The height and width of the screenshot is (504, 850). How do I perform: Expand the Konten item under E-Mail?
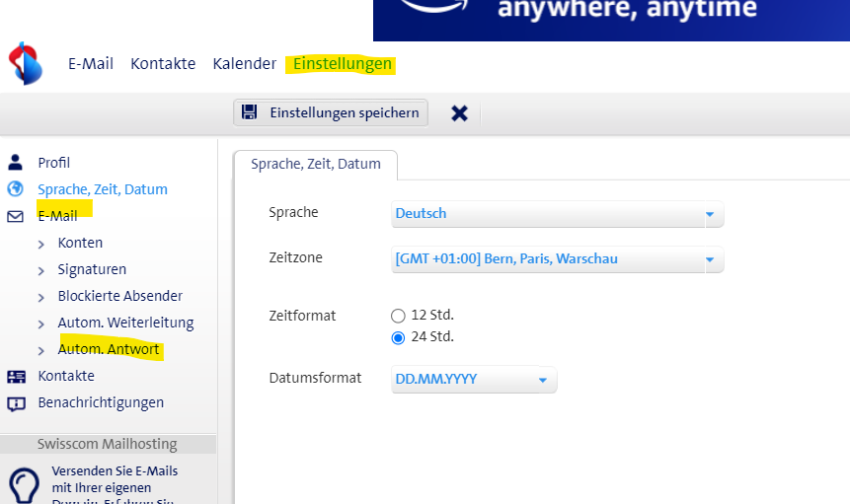pyautogui.click(x=80, y=243)
